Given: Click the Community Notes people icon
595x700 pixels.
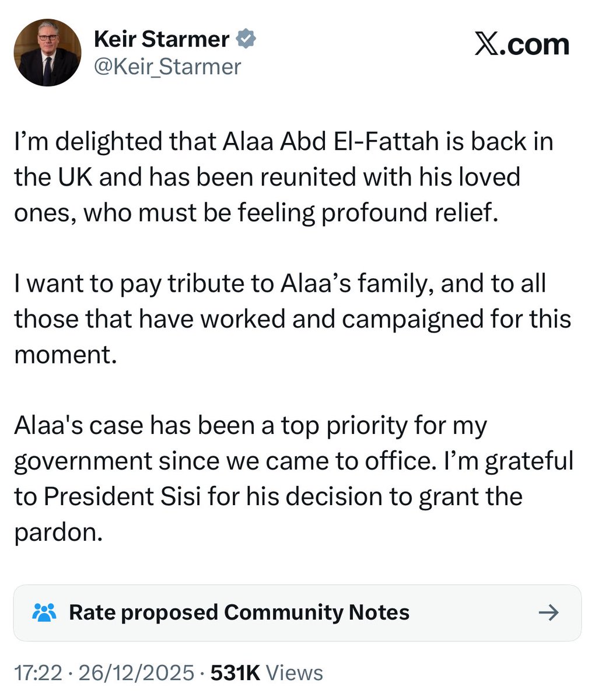Looking at the screenshot, I should pyautogui.click(x=44, y=612).
